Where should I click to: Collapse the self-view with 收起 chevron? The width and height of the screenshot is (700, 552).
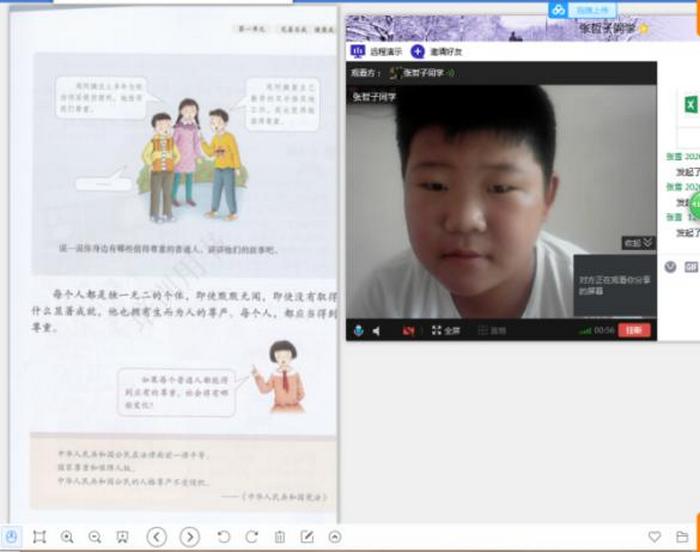(638, 243)
